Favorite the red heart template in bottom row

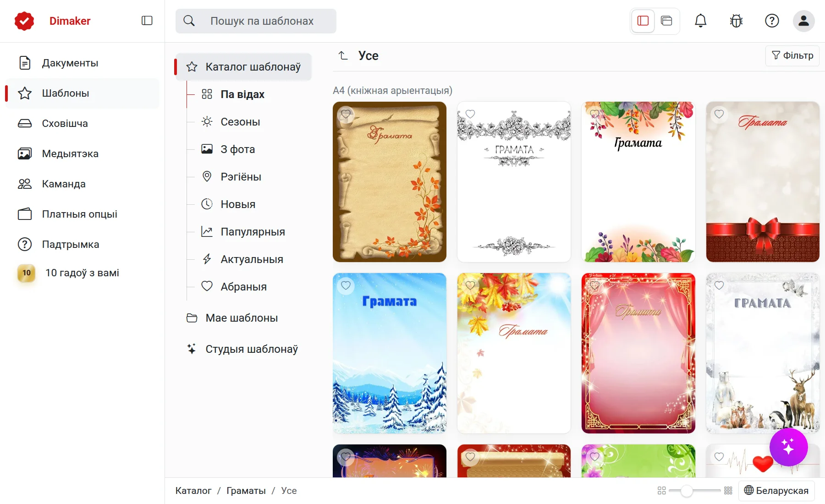coord(719,456)
